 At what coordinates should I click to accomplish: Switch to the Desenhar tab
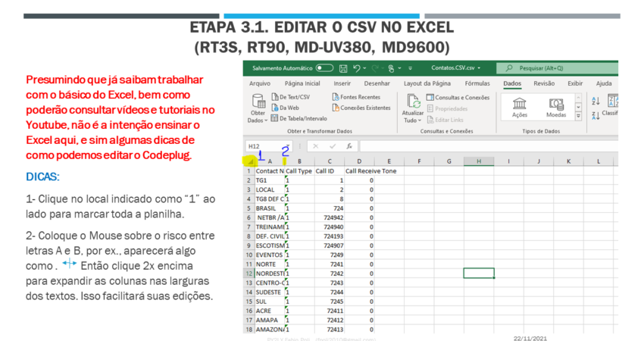pos(377,83)
